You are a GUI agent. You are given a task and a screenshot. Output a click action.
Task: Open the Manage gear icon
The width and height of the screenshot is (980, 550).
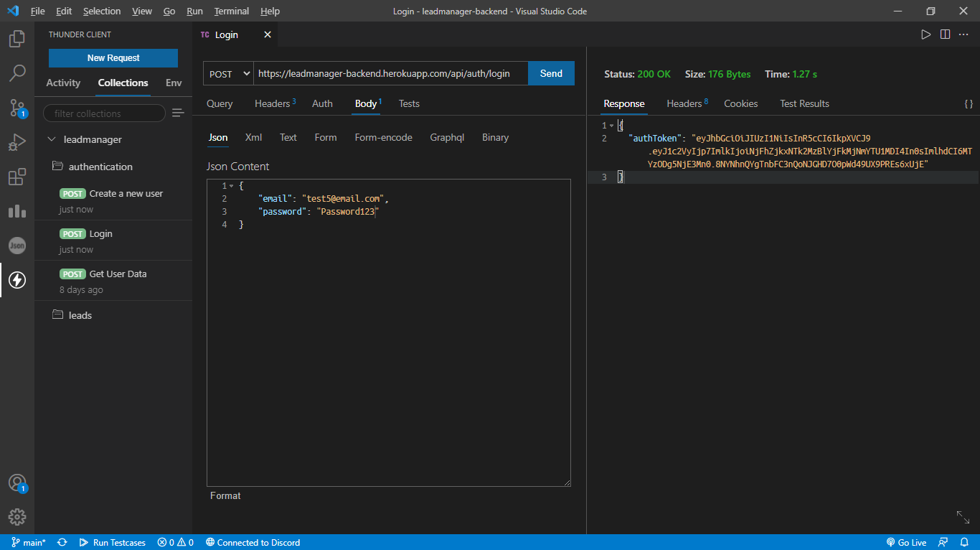[x=17, y=516]
